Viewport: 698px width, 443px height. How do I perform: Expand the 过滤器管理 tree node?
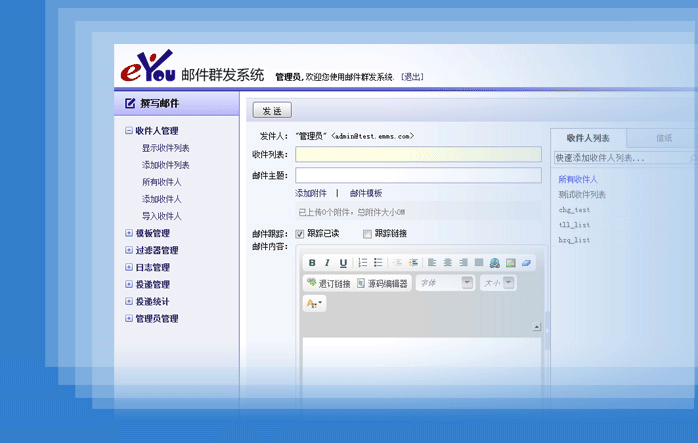click(x=129, y=250)
